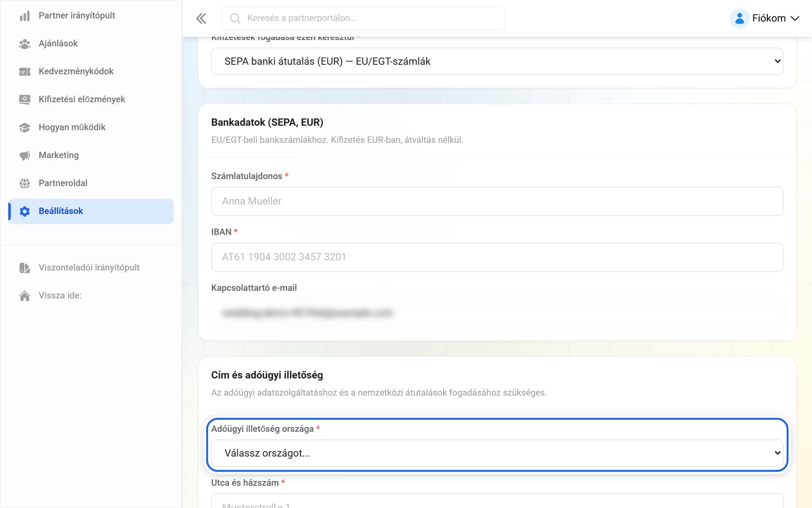Select Kifizetési előzmények menu item

click(x=91, y=99)
